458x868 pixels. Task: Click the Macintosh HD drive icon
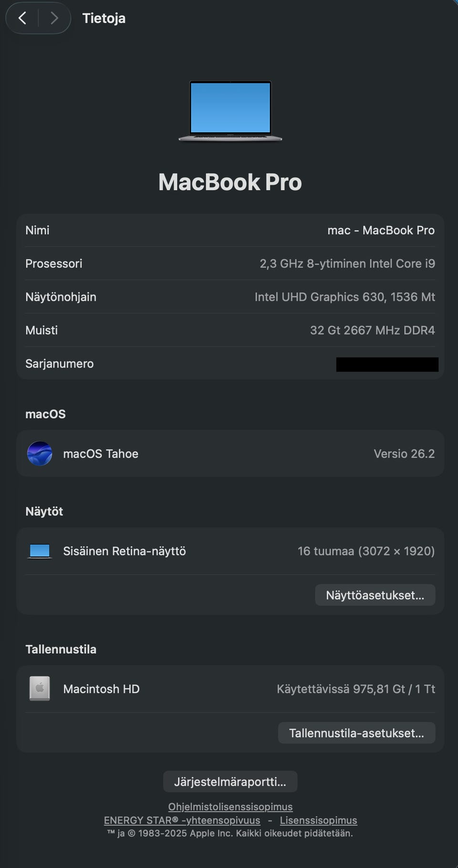(40, 689)
